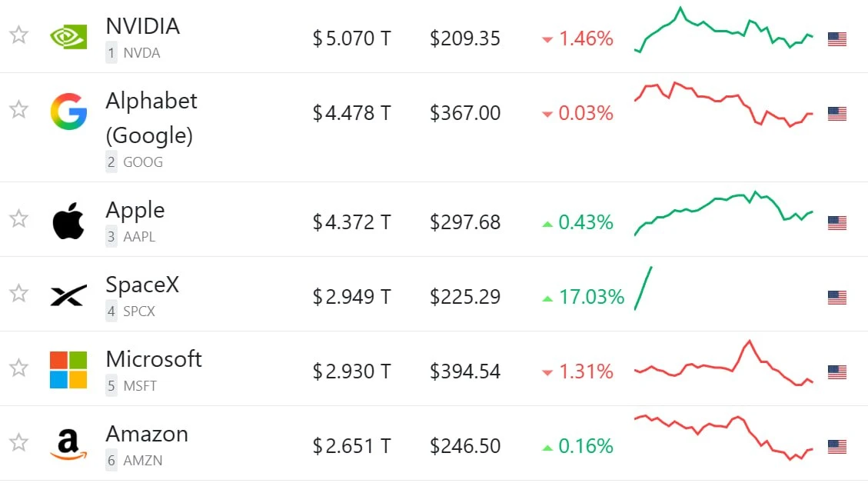868x483 pixels.
Task: Toggle the favorite star for Apple
Action: coord(18,218)
